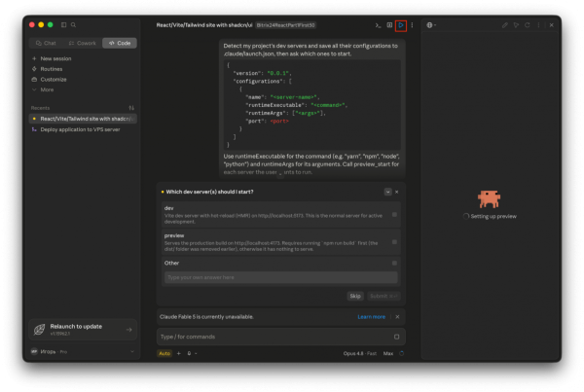Open the Opus model selector
Screen dimensions: 584x392
pos(360,353)
